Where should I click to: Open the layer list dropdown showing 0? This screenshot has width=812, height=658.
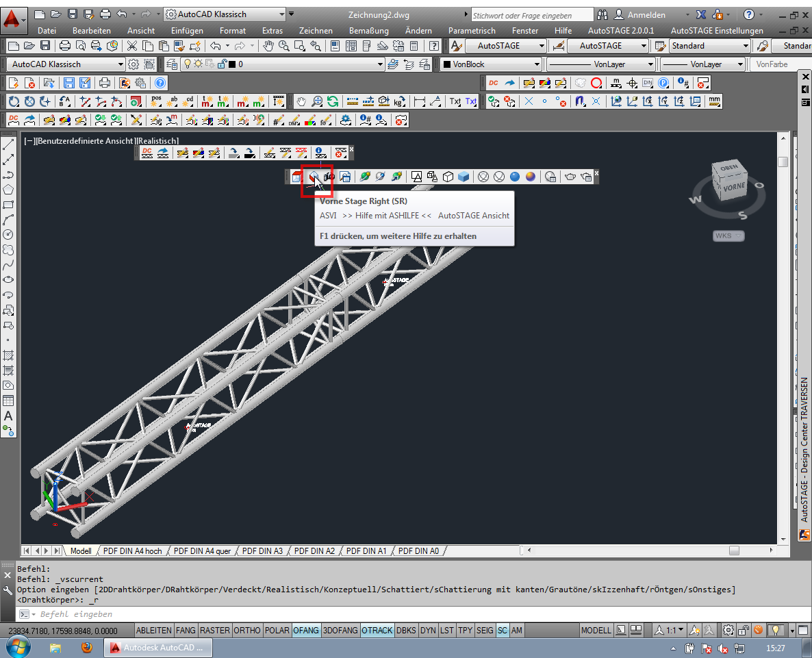[380, 64]
